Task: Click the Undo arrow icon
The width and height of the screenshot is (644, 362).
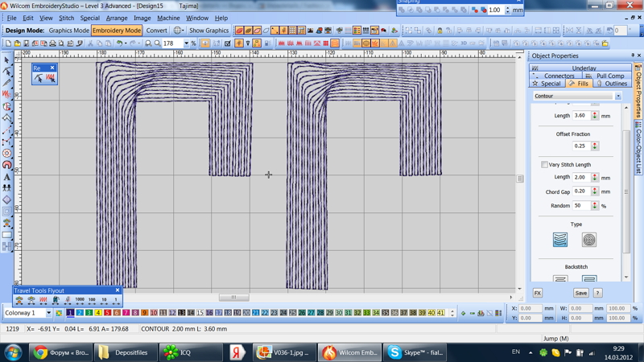Action: [119, 43]
